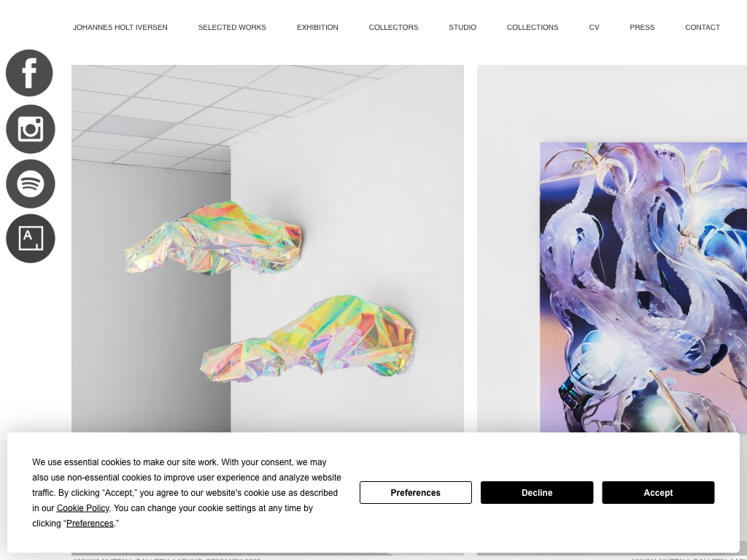Click the Preferences cookie button
The height and width of the screenshot is (560, 747).
pos(415,492)
